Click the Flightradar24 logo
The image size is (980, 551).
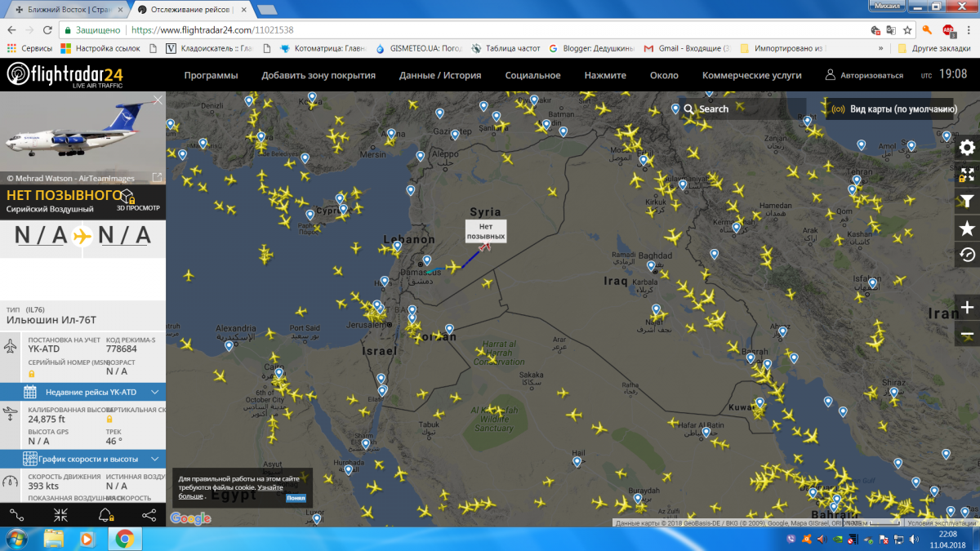coord(65,75)
